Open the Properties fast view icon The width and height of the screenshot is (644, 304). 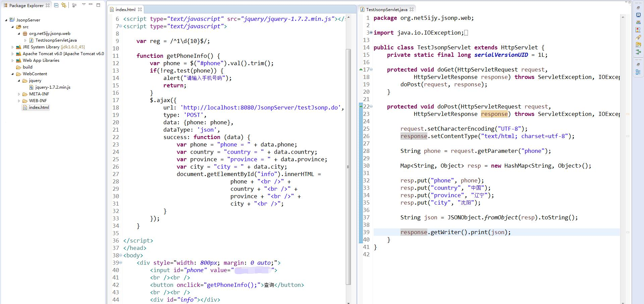[x=638, y=23]
